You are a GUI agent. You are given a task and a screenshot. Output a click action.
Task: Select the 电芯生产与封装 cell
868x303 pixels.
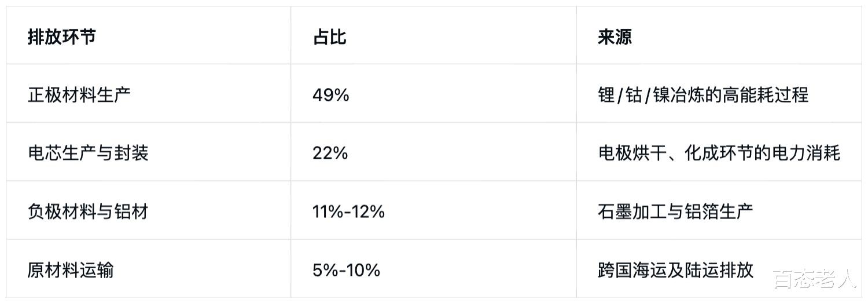(88, 153)
